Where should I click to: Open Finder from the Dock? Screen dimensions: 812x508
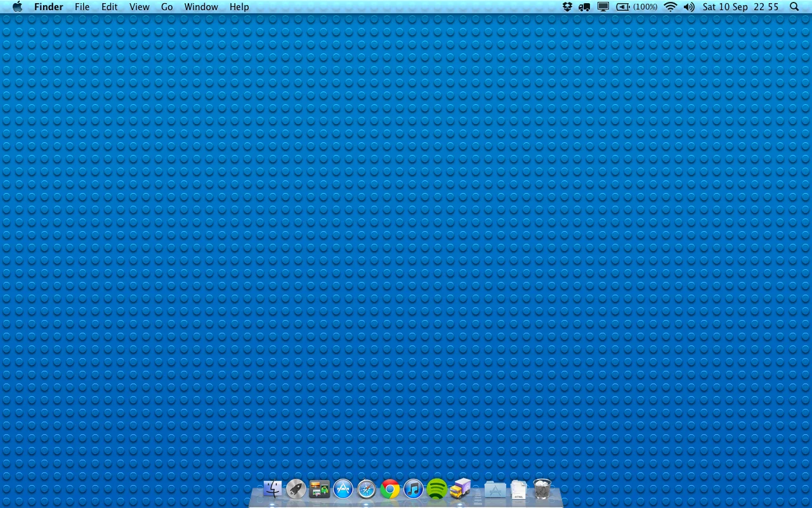273,489
